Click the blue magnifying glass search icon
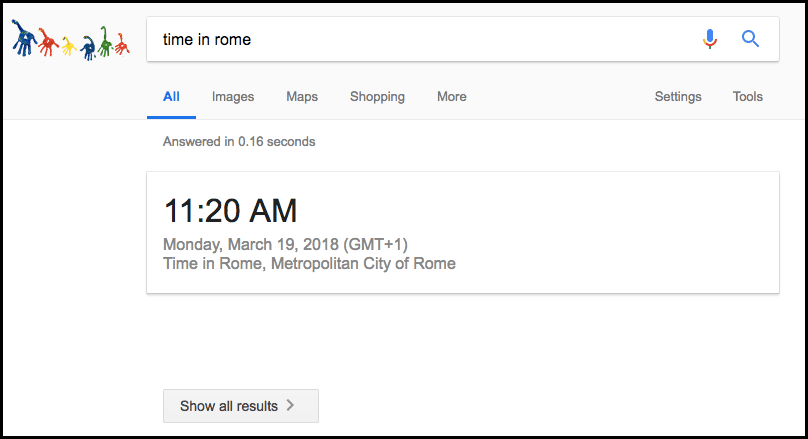 point(750,39)
